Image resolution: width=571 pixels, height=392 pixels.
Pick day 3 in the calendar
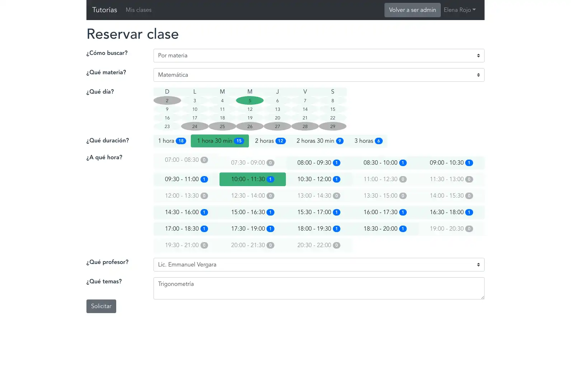195,100
